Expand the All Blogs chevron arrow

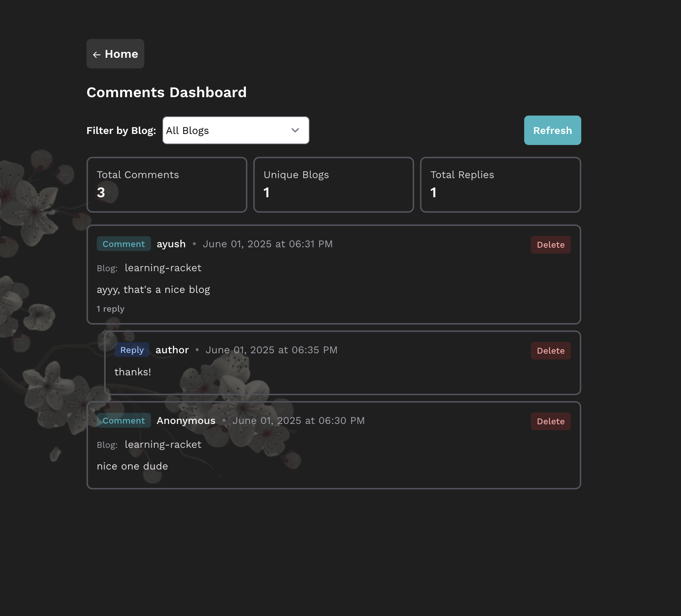295,130
